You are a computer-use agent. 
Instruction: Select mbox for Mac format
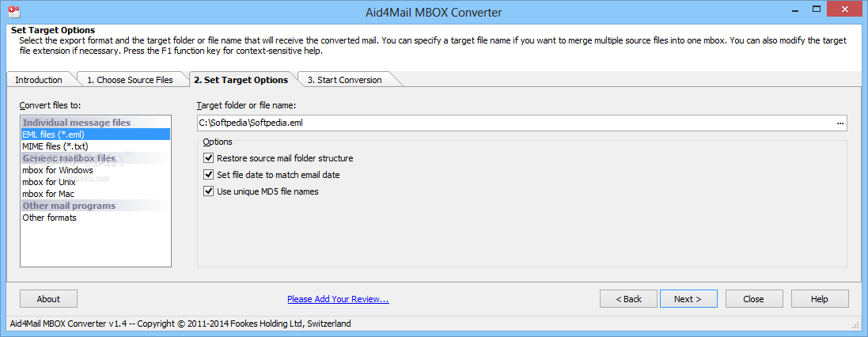[x=95, y=194]
